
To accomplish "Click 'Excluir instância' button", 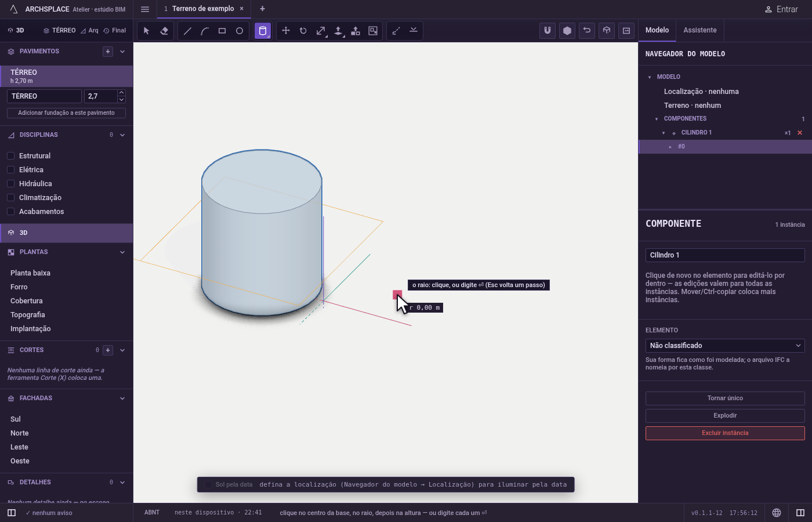I will [725, 433].
